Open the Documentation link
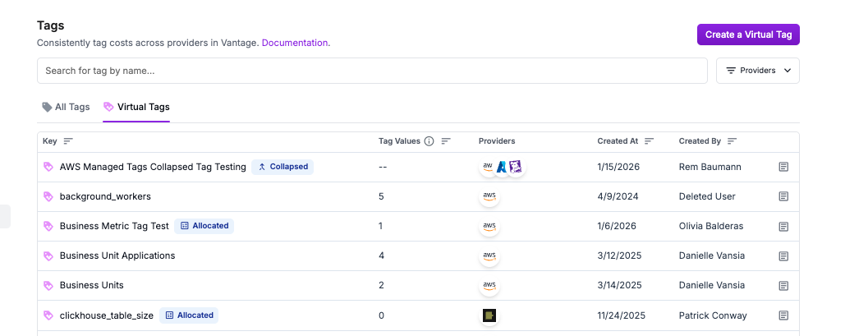The image size is (868, 336). click(295, 43)
